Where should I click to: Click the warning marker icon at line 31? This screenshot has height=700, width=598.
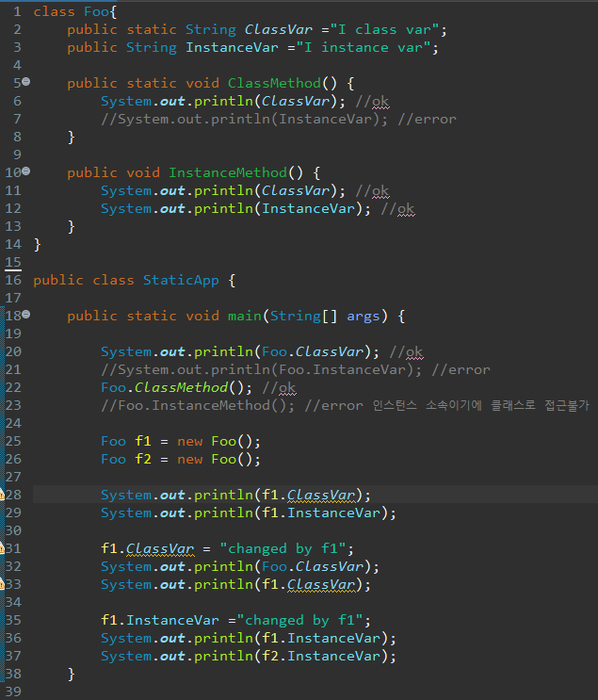pos(2,548)
